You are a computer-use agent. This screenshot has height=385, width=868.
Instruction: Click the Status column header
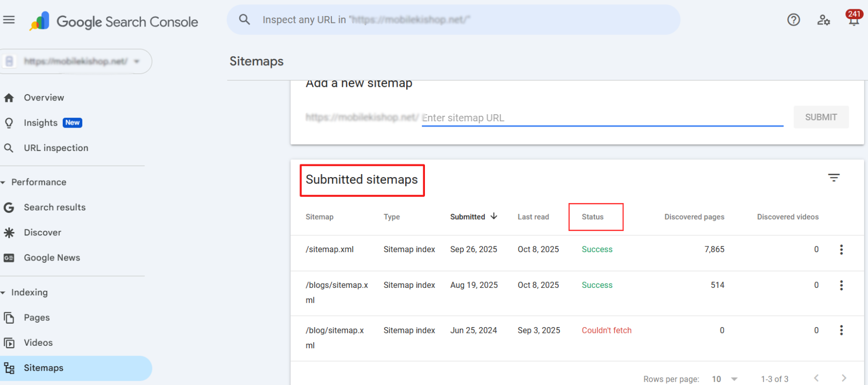pyautogui.click(x=593, y=217)
